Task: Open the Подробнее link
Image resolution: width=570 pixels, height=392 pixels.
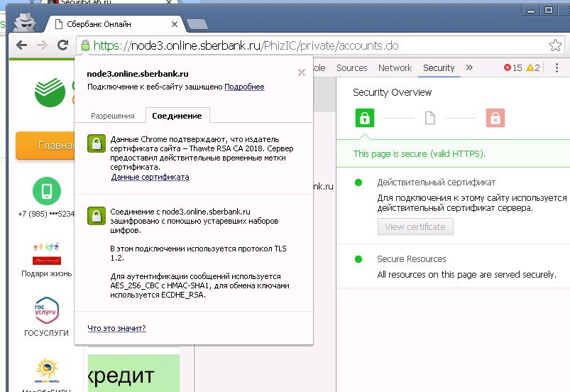Action: pos(244,87)
